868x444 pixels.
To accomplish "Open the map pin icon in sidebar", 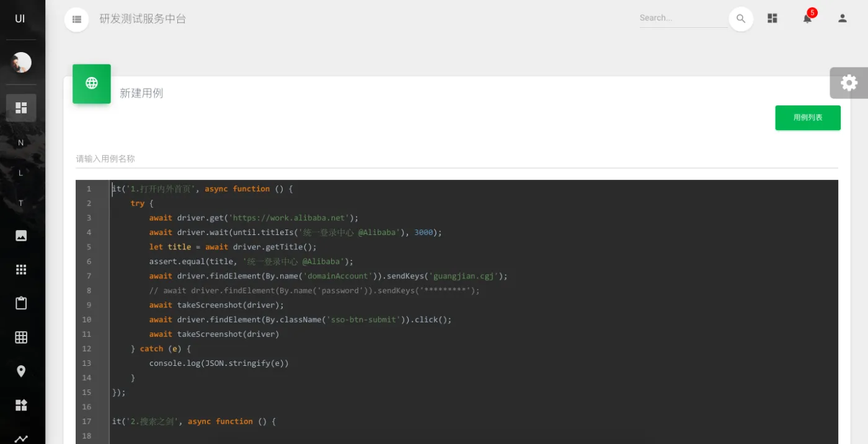I will point(21,371).
